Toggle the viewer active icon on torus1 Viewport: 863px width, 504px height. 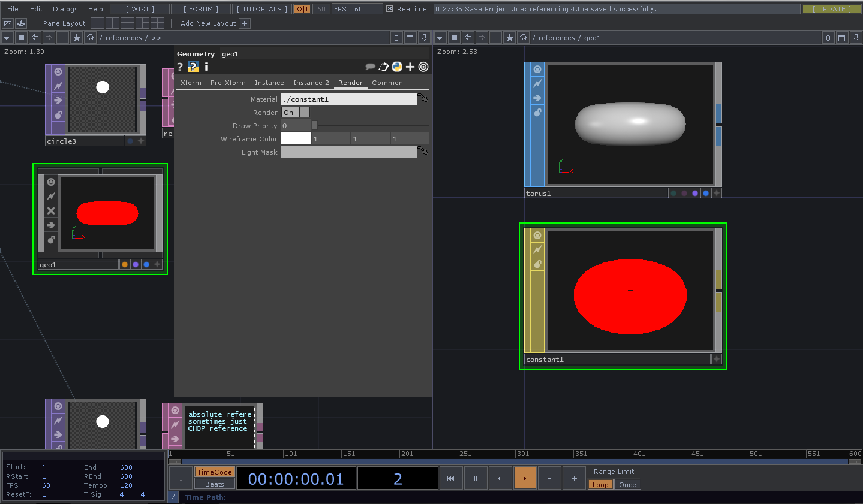(x=537, y=69)
